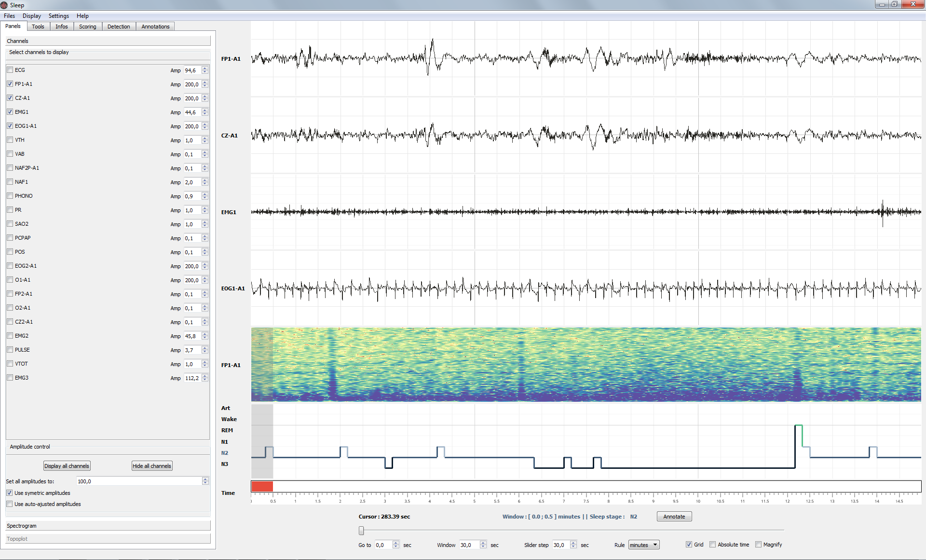Enable the VTH channel checkbox
Screen dimensions: 926x560
coord(10,140)
